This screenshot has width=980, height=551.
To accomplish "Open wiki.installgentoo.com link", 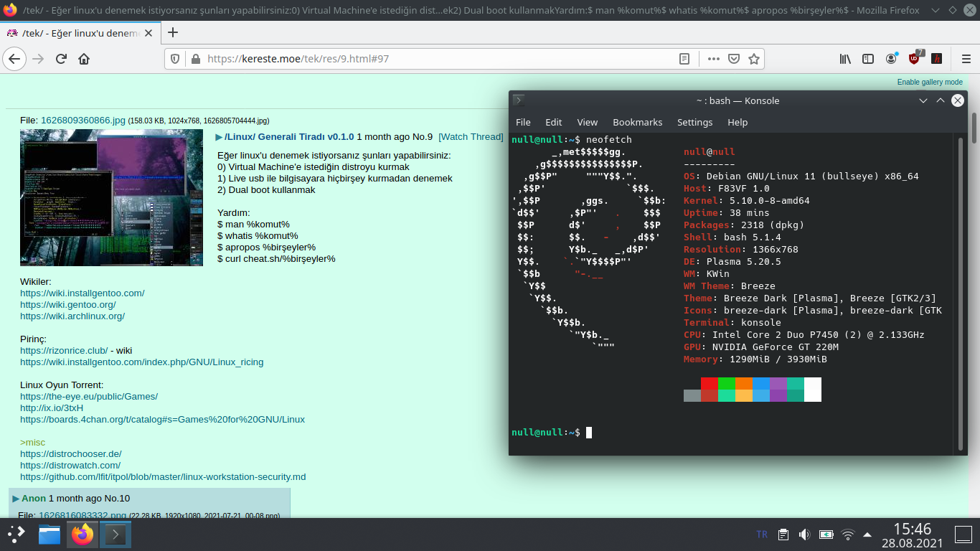I will (x=83, y=293).
